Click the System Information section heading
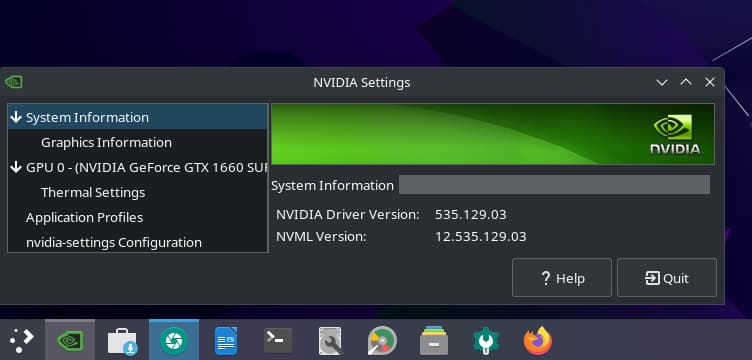The image size is (752, 360). [x=332, y=186]
